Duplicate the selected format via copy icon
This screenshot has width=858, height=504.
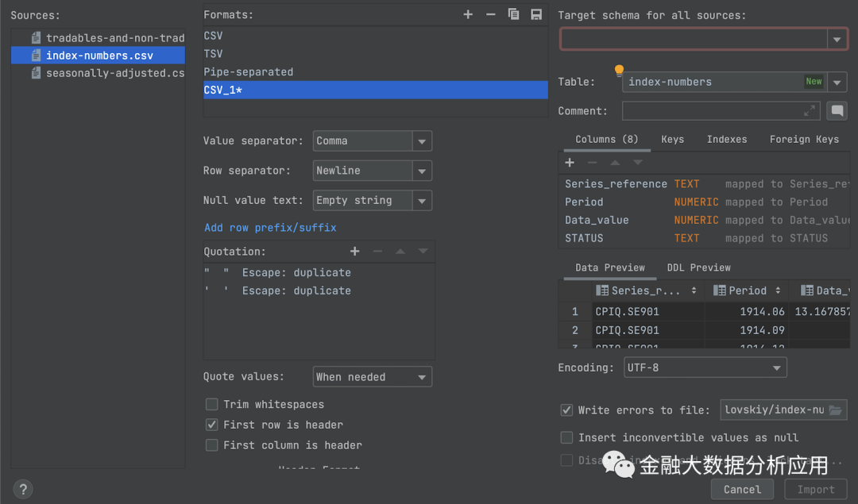(513, 14)
